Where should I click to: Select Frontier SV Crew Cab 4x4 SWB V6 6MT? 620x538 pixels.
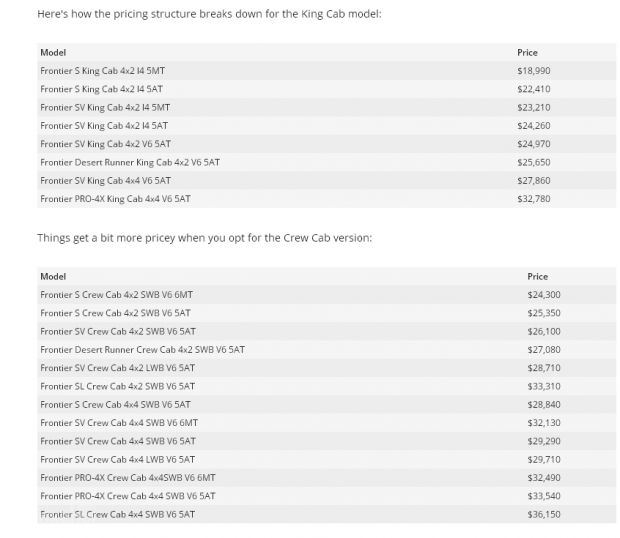[118, 422]
